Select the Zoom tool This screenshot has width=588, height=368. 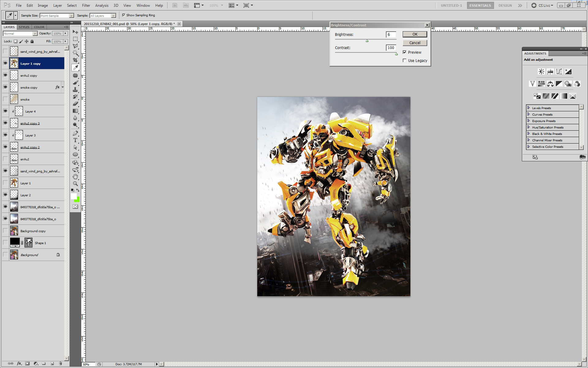click(75, 184)
